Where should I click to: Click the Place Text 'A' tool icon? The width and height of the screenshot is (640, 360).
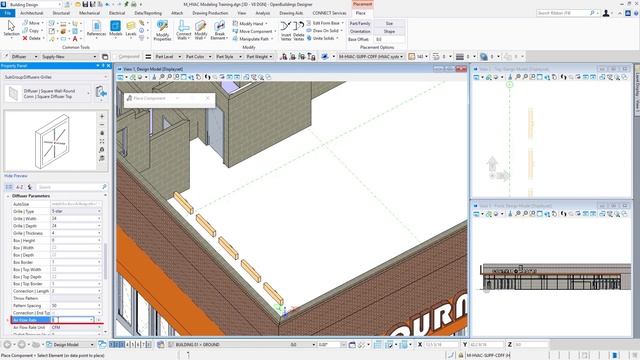coord(75,39)
